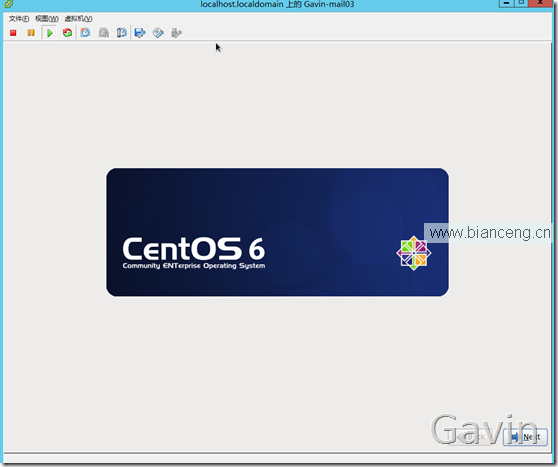Click the greyed USB device connect icon
The width and height of the screenshot is (558, 467).
pyautogui.click(x=176, y=33)
